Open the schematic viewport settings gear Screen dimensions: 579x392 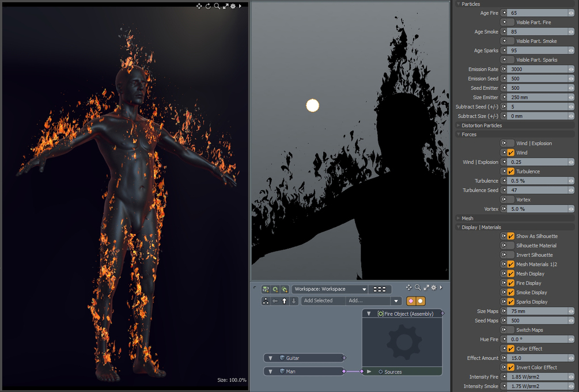coord(433,287)
